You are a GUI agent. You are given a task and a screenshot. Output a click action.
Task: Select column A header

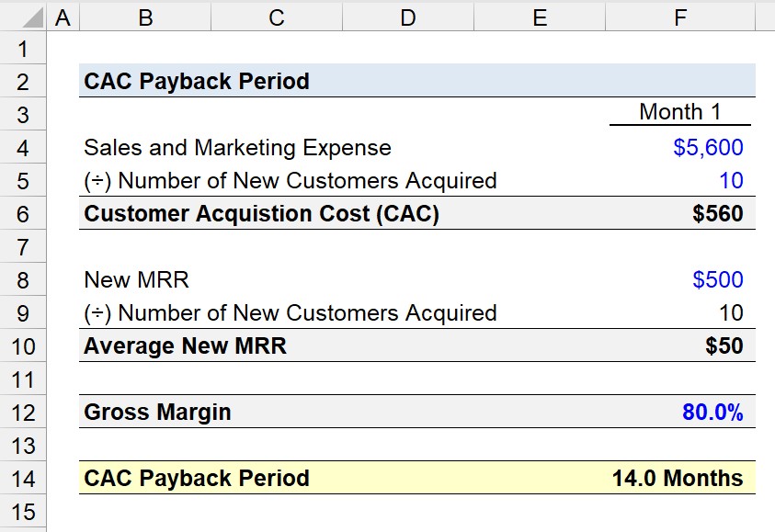[x=63, y=17]
